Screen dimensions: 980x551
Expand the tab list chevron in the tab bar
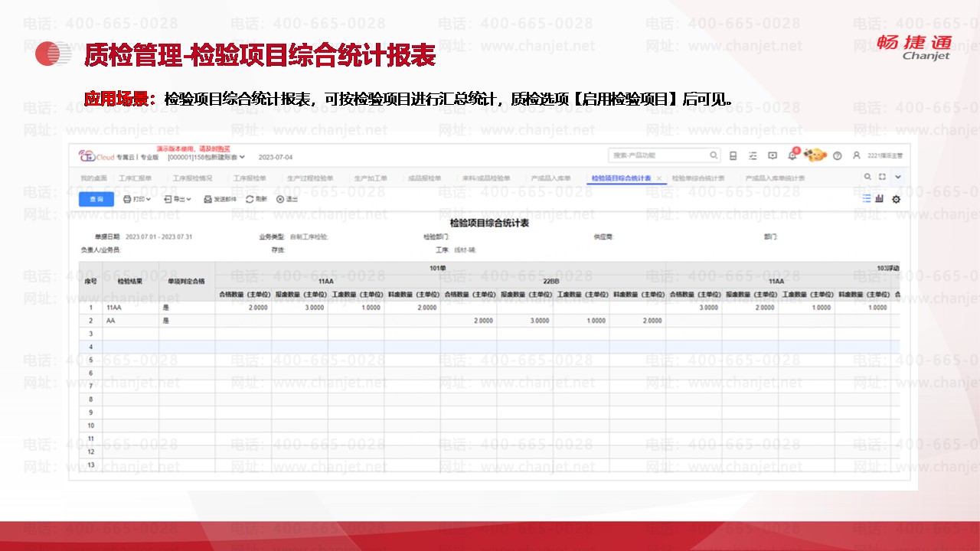[898, 177]
